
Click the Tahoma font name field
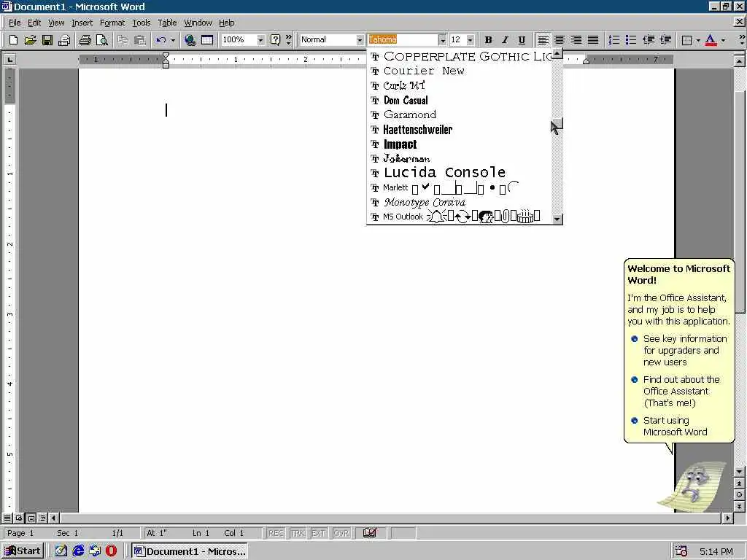point(403,40)
